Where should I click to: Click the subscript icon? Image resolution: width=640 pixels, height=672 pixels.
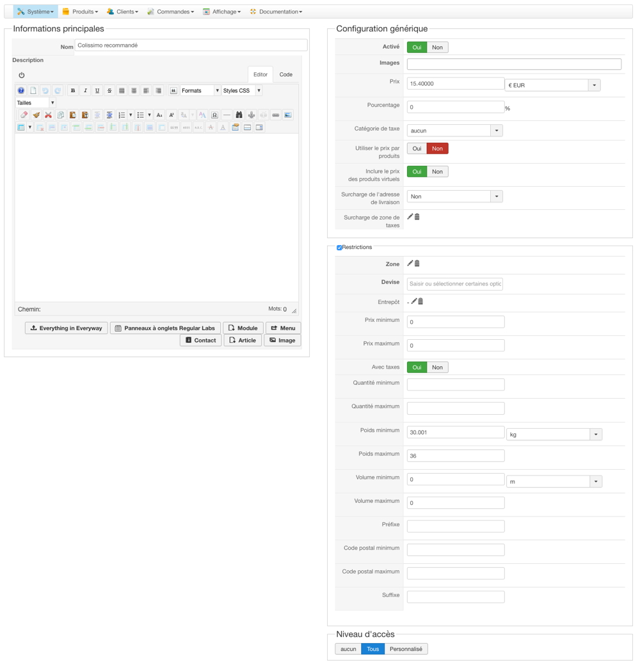pyautogui.click(x=159, y=115)
